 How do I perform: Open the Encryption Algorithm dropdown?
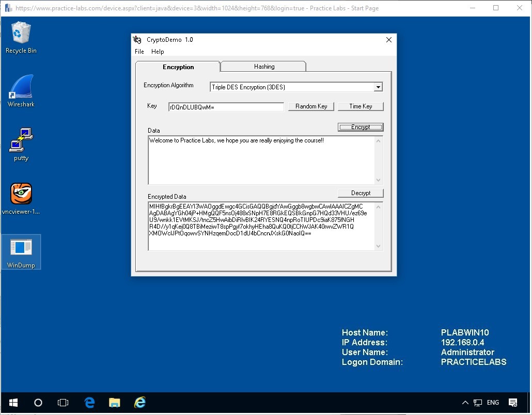[378, 87]
